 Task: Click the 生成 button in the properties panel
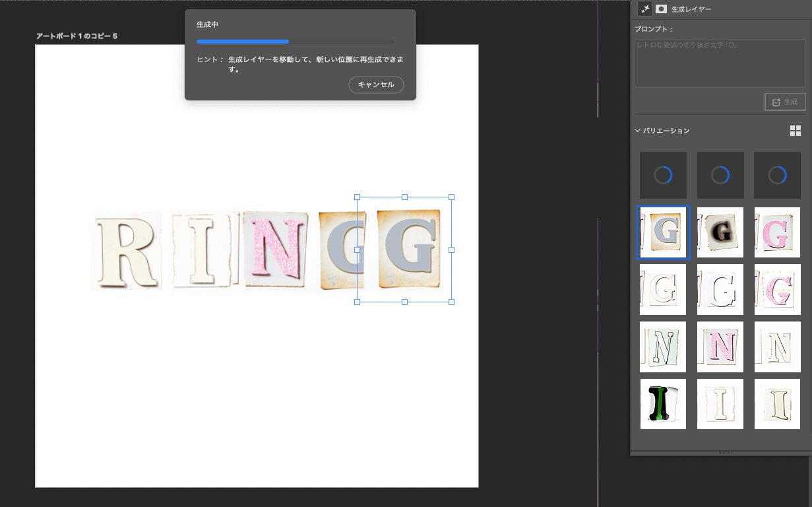pos(785,102)
